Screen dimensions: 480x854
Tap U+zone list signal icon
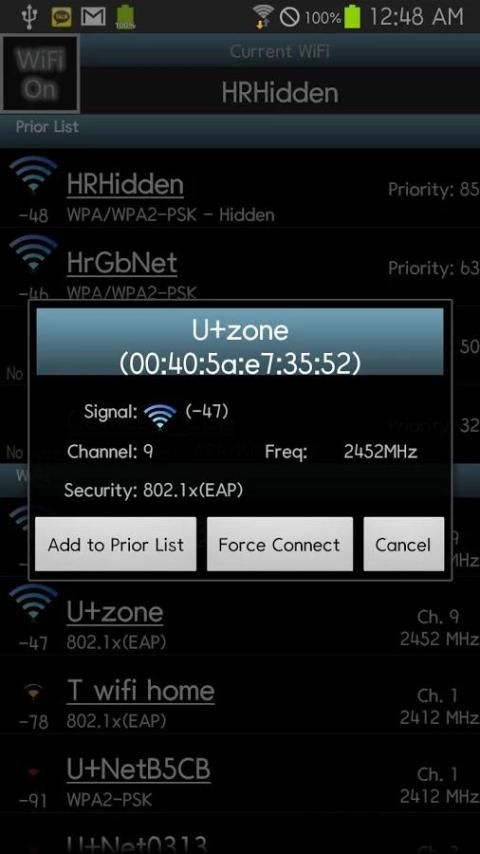[33, 602]
